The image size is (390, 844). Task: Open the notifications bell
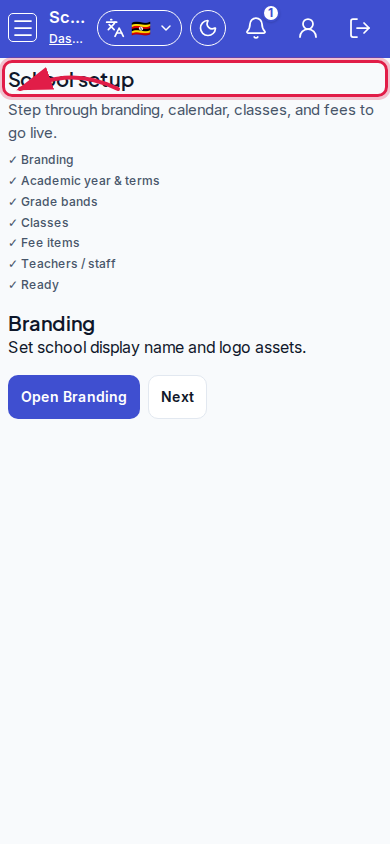pos(256,28)
